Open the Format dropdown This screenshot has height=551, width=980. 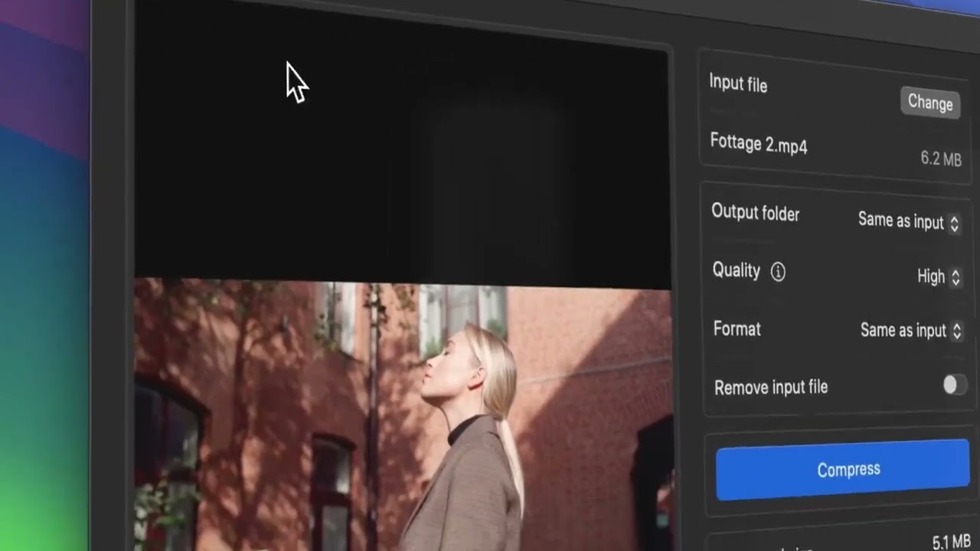(910, 331)
